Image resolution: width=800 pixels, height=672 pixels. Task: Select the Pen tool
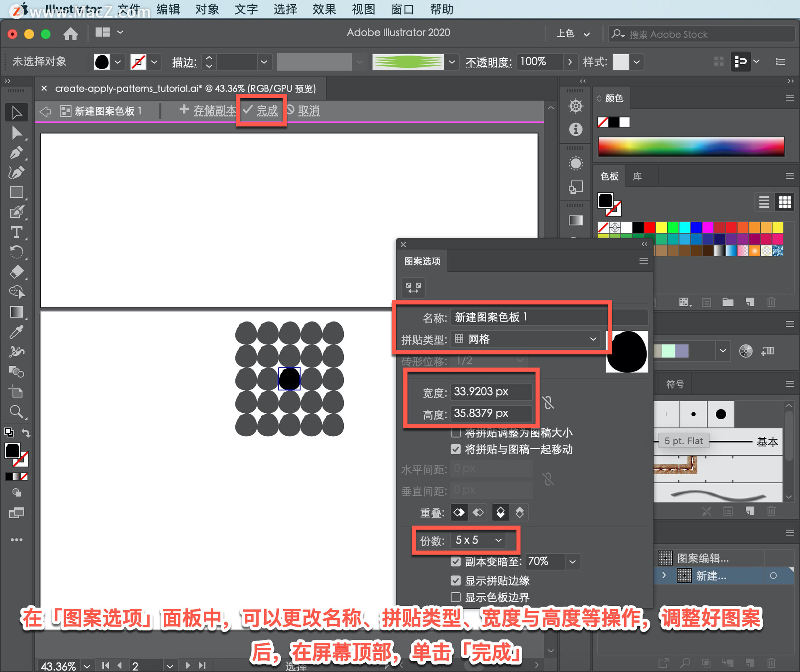(16, 153)
